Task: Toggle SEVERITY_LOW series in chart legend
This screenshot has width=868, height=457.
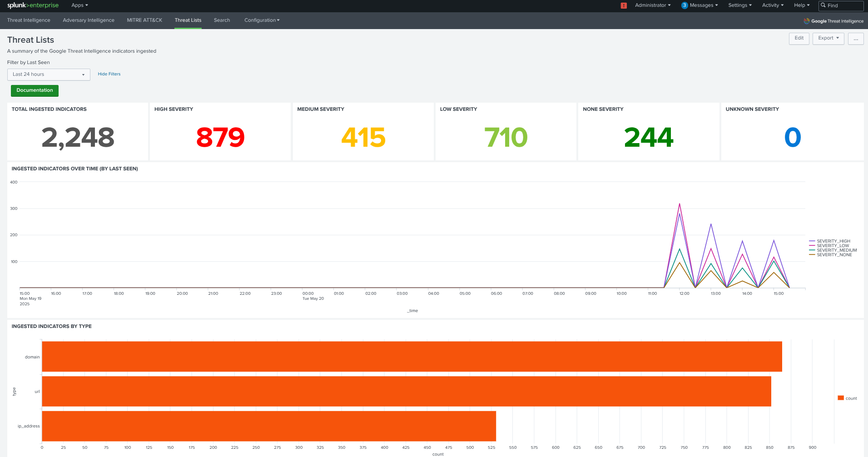Action: (829, 246)
